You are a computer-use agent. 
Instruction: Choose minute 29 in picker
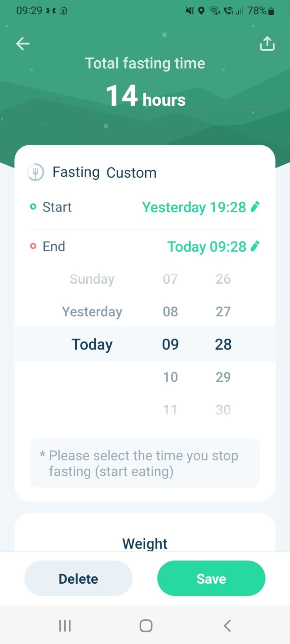click(x=223, y=377)
